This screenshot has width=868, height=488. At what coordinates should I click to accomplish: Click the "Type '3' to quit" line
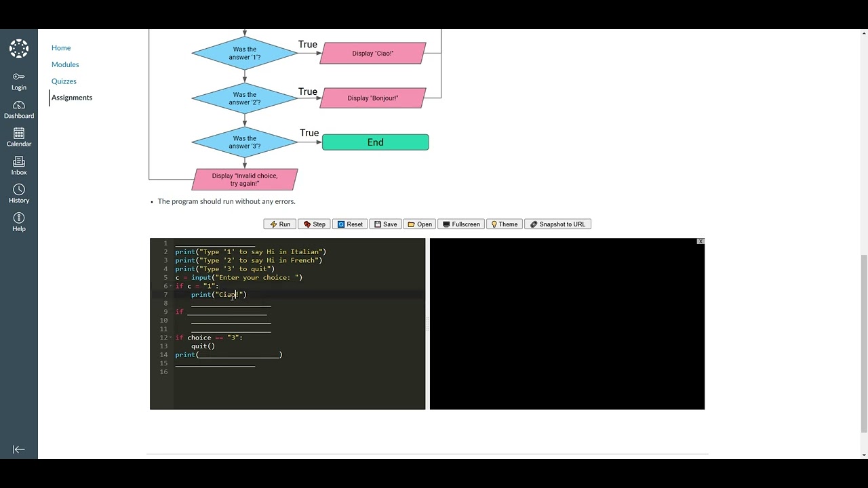224,269
